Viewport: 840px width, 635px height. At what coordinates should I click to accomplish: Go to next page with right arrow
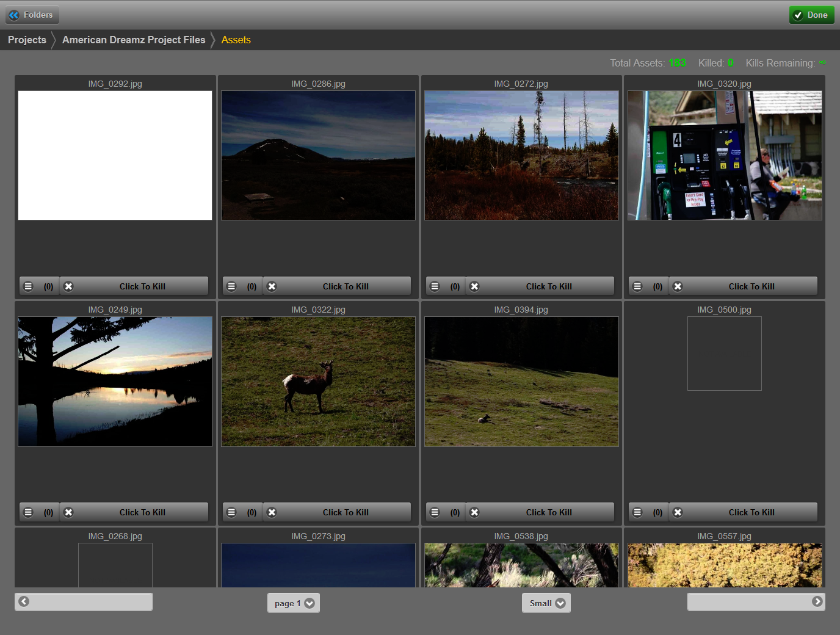(817, 601)
